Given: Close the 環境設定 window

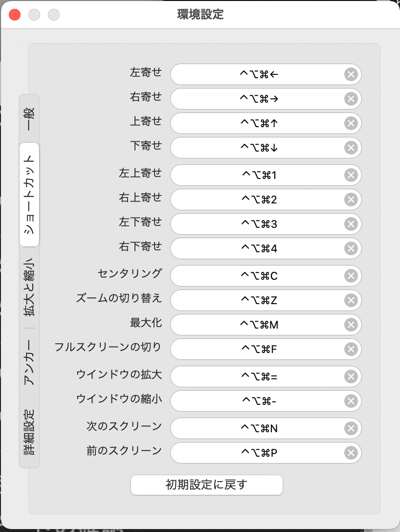Looking at the screenshot, I should click(15, 15).
